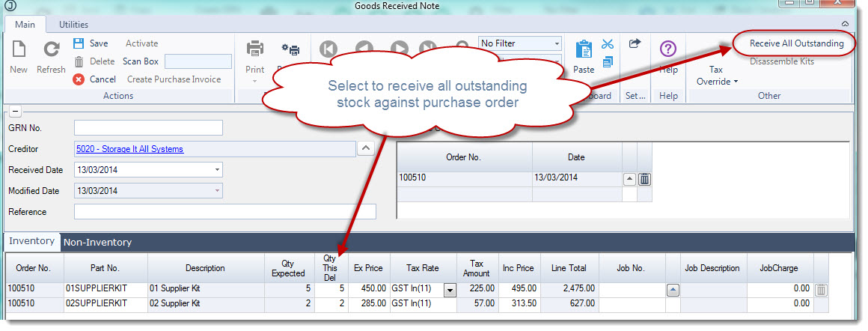Click the GRN No. input field
The image size is (868, 331).
148,127
